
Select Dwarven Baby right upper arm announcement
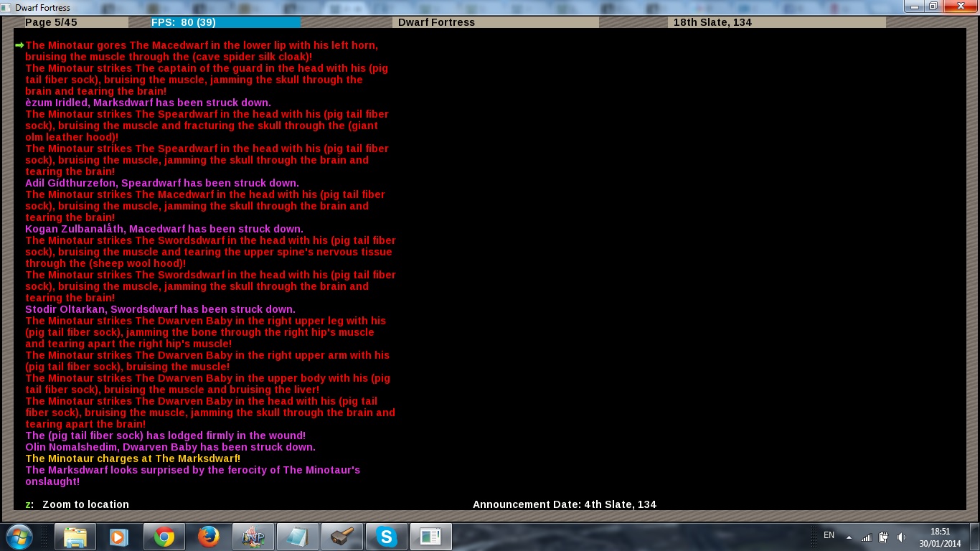(207, 361)
